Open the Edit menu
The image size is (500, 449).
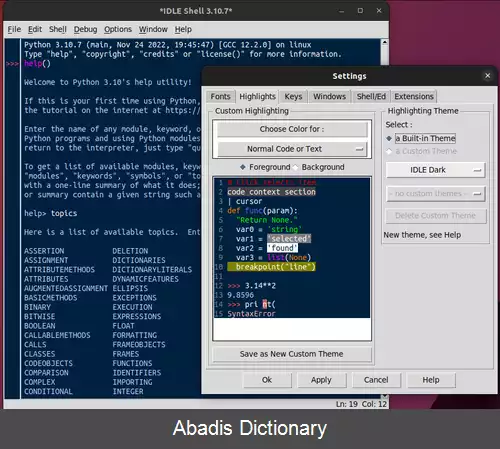[x=35, y=29]
